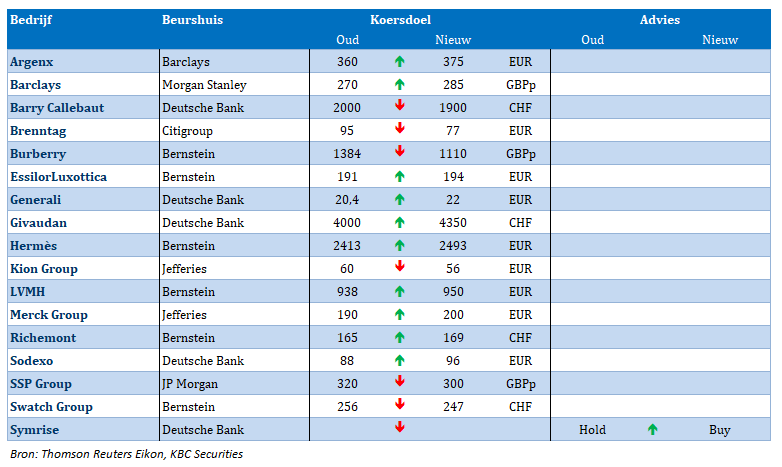Click the green up arrow in Merck Group row
This screenshot has width=782, height=467.
click(x=399, y=314)
